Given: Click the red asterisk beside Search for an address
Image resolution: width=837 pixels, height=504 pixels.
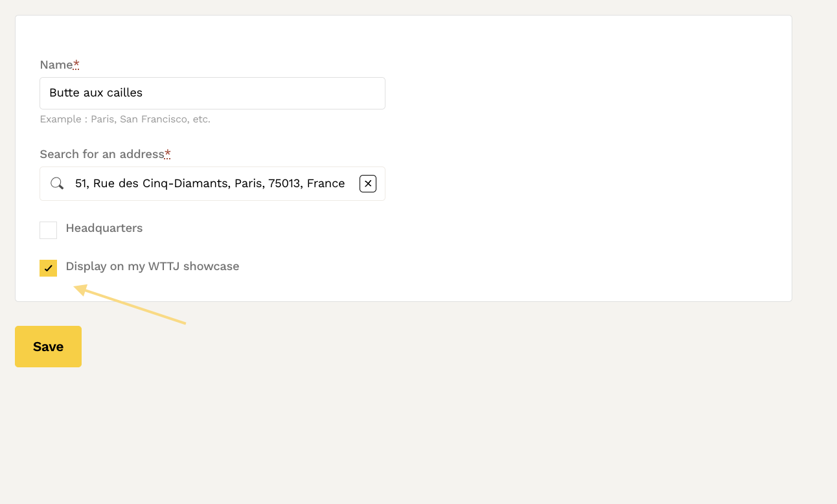Looking at the screenshot, I should (168, 154).
